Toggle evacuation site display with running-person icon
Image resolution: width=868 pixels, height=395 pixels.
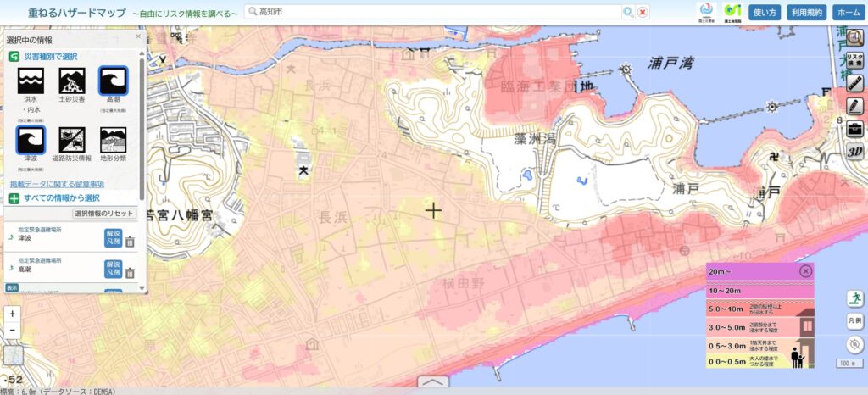pyautogui.click(x=855, y=298)
